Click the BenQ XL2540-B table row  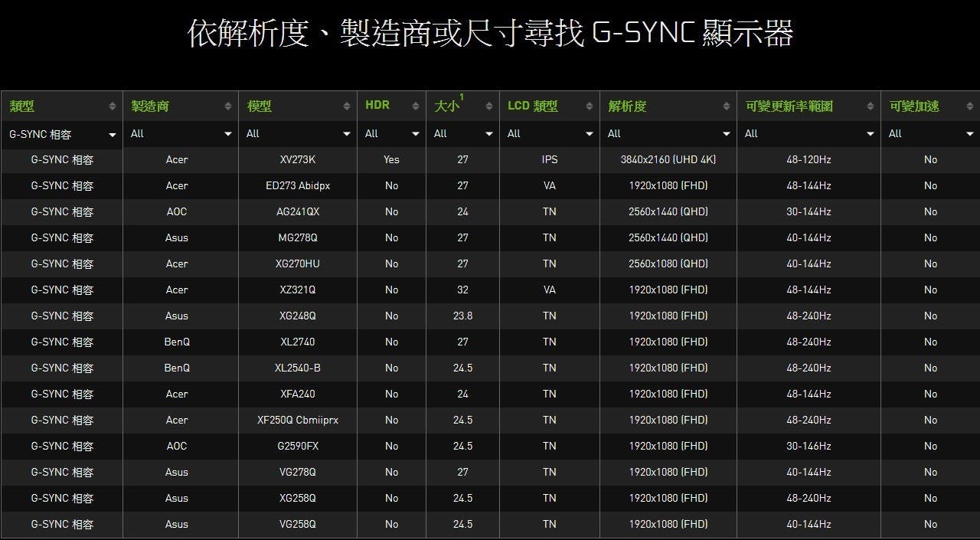(x=490, y=368)
